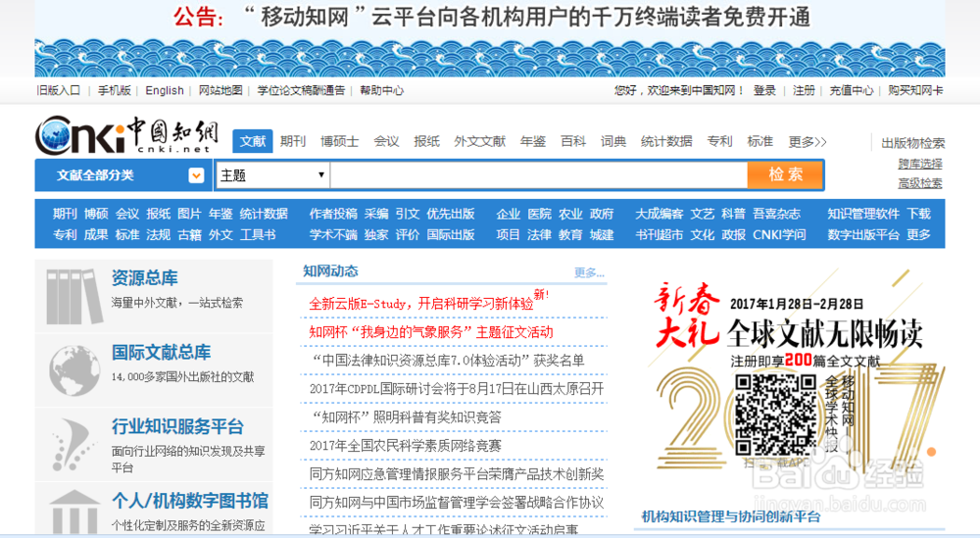Open 跨库选择 link
Image resolution: width=980 pixels, height=538 pixels.
pos(920,164)
